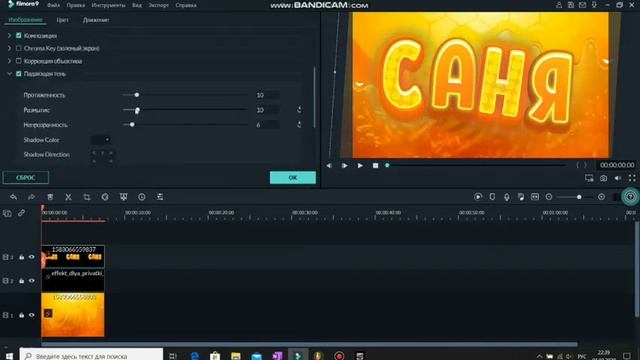Open the audio mixer
Screen dimensions: 640x360
[521, 197]
